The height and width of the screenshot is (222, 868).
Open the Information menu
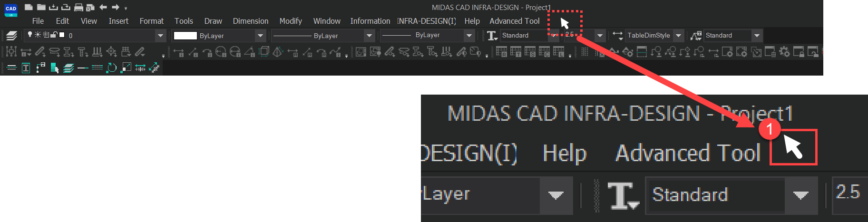(370, 21)
